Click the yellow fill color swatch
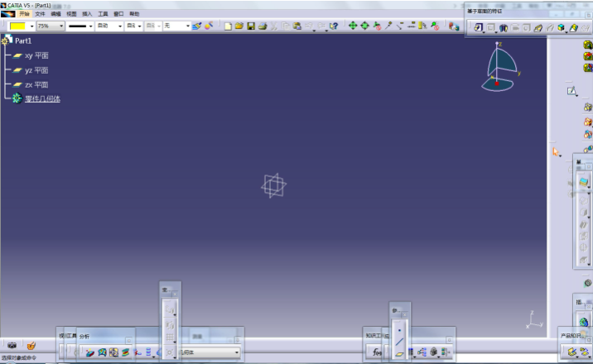Screen dimensions: 593x364 pos(18,26)
